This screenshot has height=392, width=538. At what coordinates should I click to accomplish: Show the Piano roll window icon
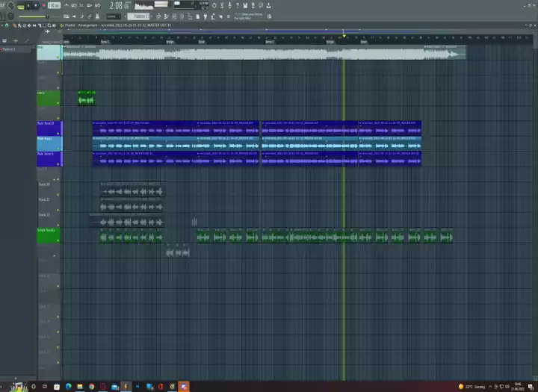coord(167,16)
